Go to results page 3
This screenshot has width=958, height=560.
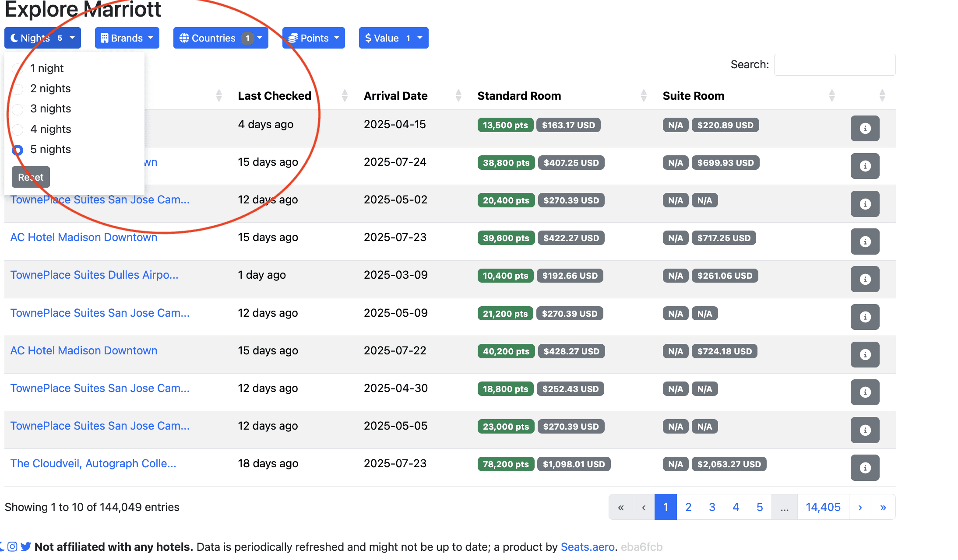coord(712,507)
